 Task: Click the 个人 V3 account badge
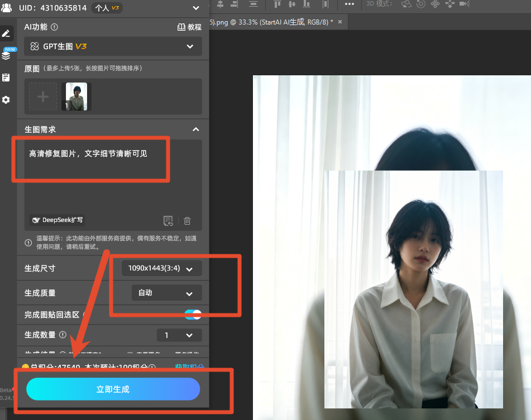(x=107, y=8)
